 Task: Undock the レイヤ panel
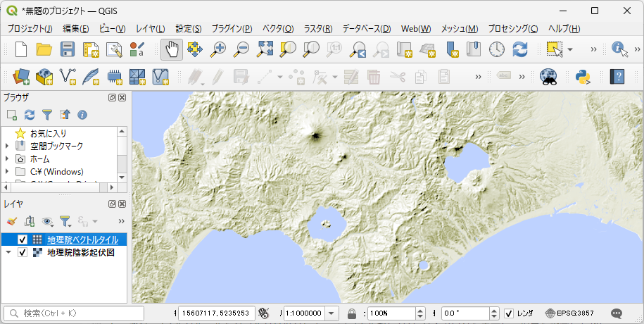(x=112, y=204)
